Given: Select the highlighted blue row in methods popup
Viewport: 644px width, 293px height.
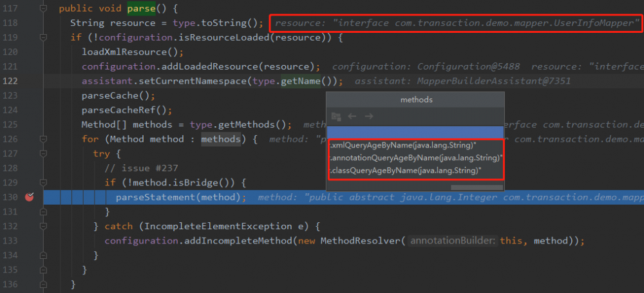Looking at the screenshot, I should 415,132.
